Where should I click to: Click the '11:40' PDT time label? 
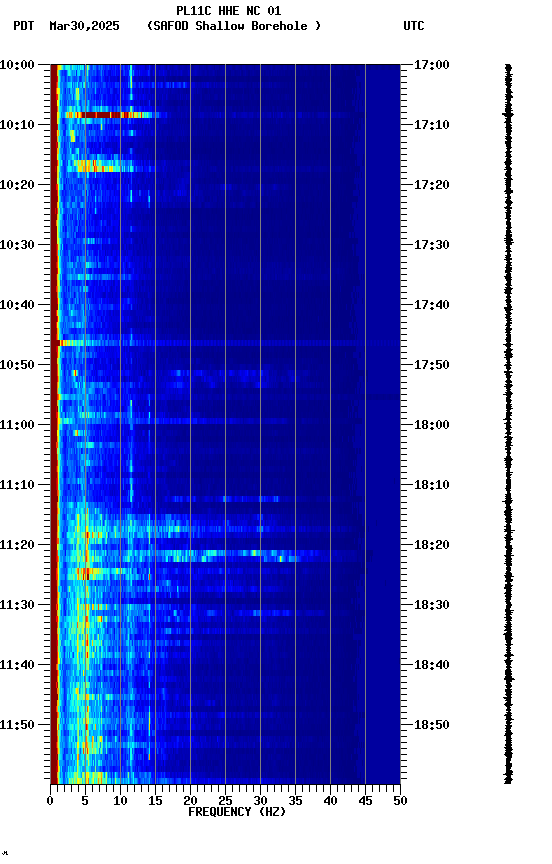(x=17, y=665)
